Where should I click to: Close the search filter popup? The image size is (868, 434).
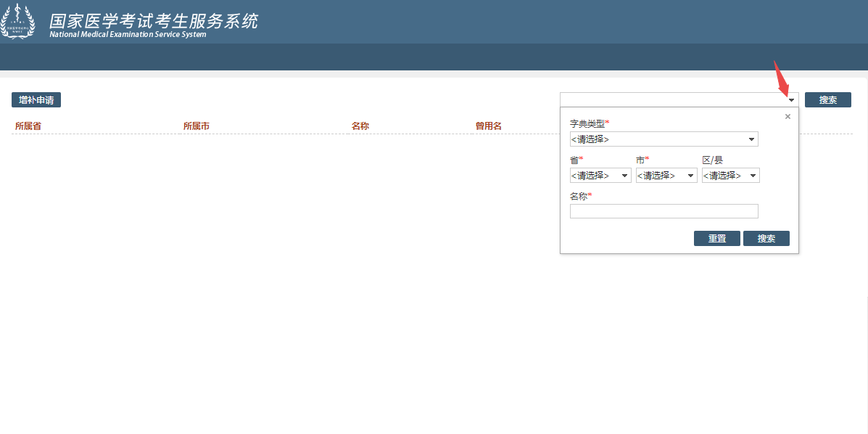787,116
